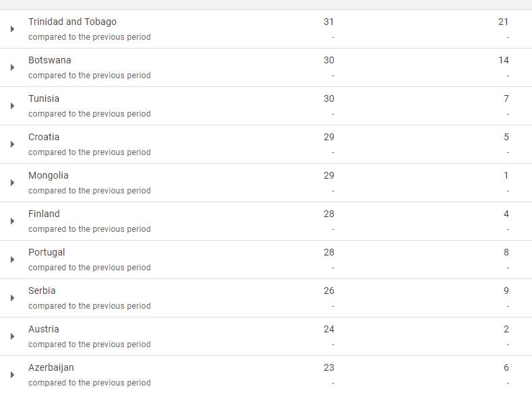Screen dimensions: 532x393
Task: Click Austria's value 24 cell
Action: point(328,329)
